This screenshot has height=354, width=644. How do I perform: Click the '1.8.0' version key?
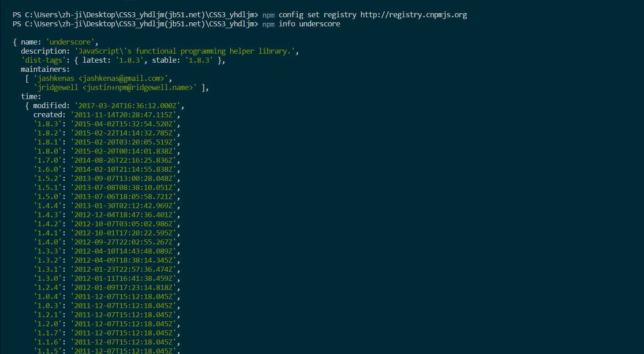(x=48, y=151)
